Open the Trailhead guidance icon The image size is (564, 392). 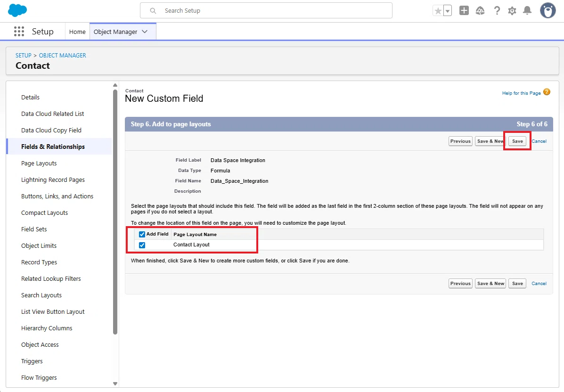point(480,11)
